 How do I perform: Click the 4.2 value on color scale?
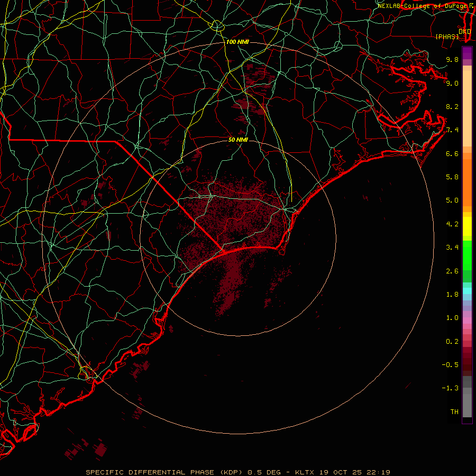(x=452, y=224)
